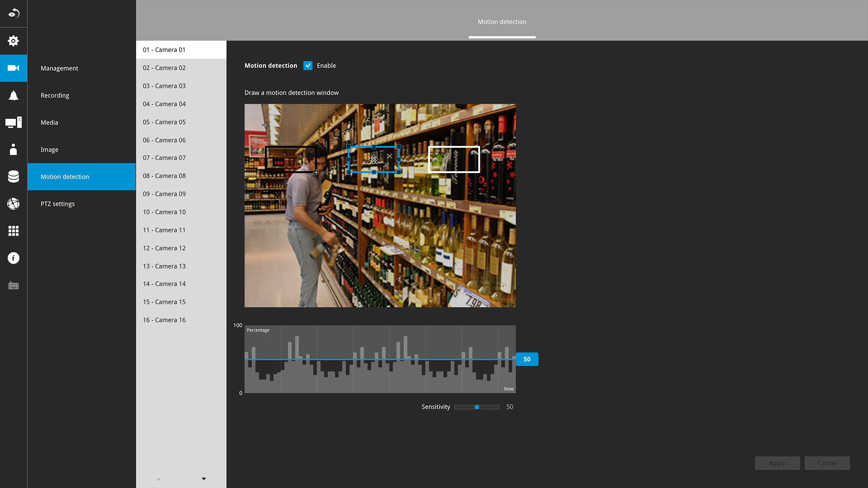The image size is (868, 488).
Task: Click the grid layout icon
Action: pos(14,231)
